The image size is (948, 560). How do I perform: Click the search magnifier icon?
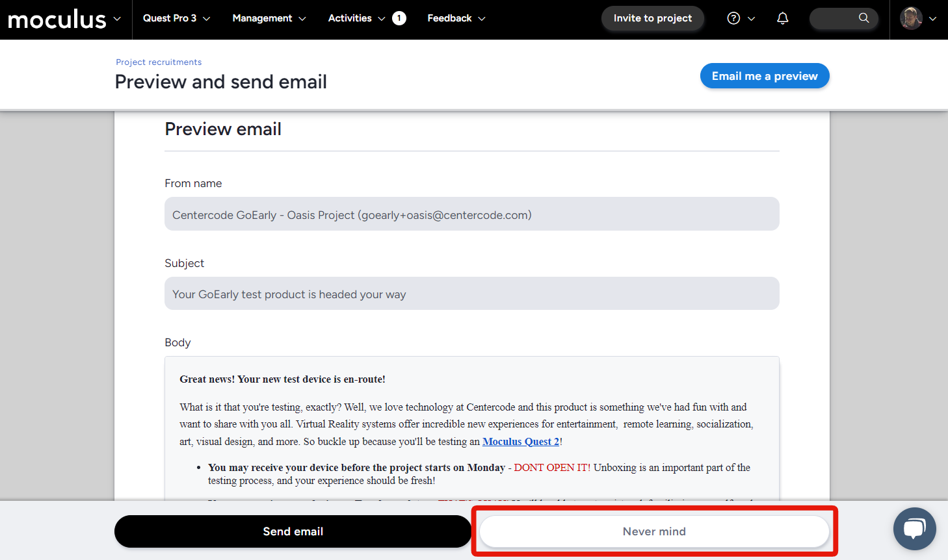(x=863, y=18)
